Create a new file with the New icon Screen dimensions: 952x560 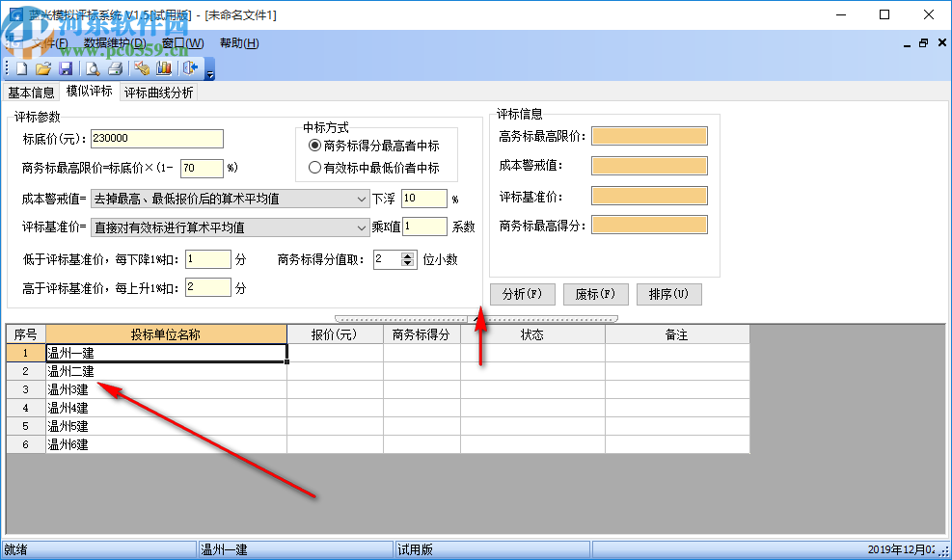20,67
